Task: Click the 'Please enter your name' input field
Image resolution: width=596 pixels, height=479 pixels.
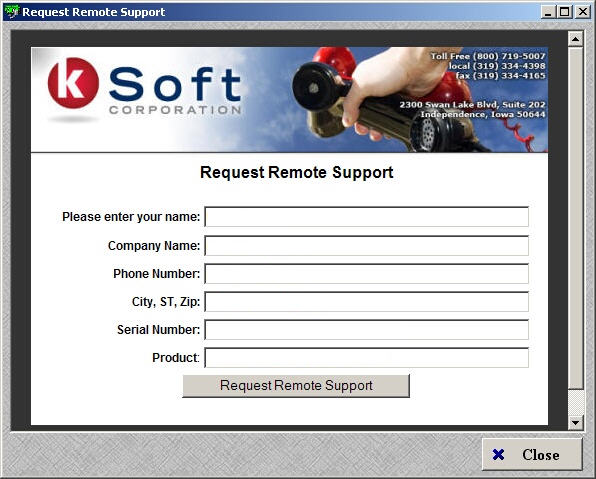Action: (366, 217)
